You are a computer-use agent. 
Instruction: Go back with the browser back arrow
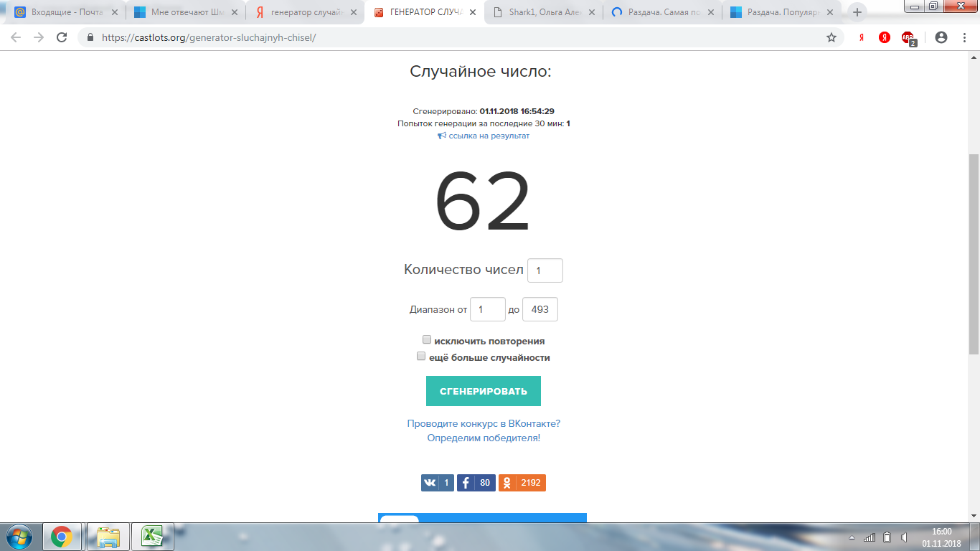16,37
